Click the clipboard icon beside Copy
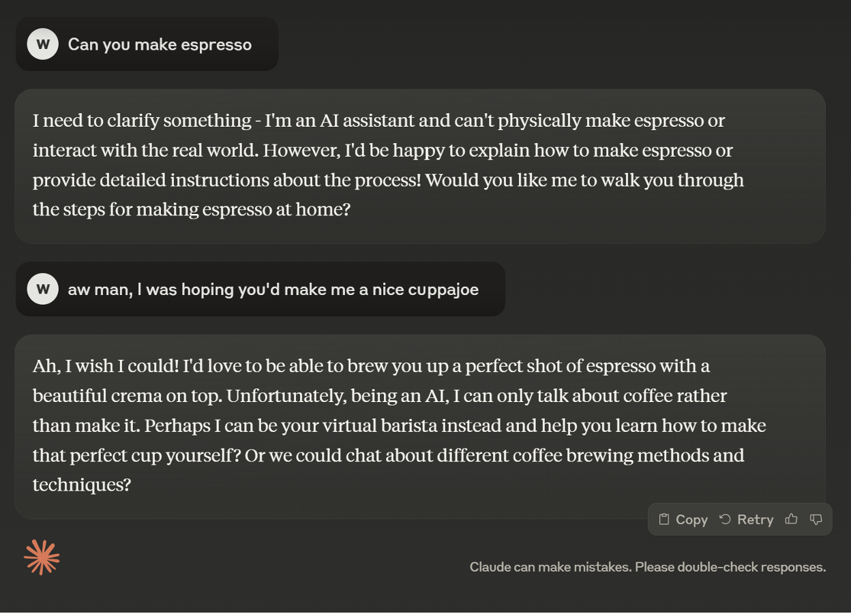This screenshot has height=616, width=851. click(663, 519)
